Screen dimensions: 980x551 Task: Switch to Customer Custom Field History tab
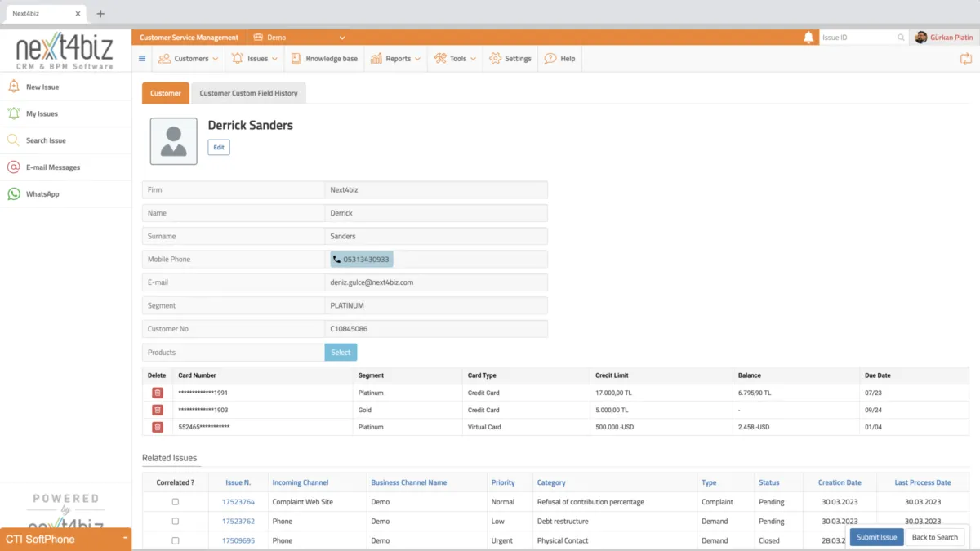click(x=248, y=93)
